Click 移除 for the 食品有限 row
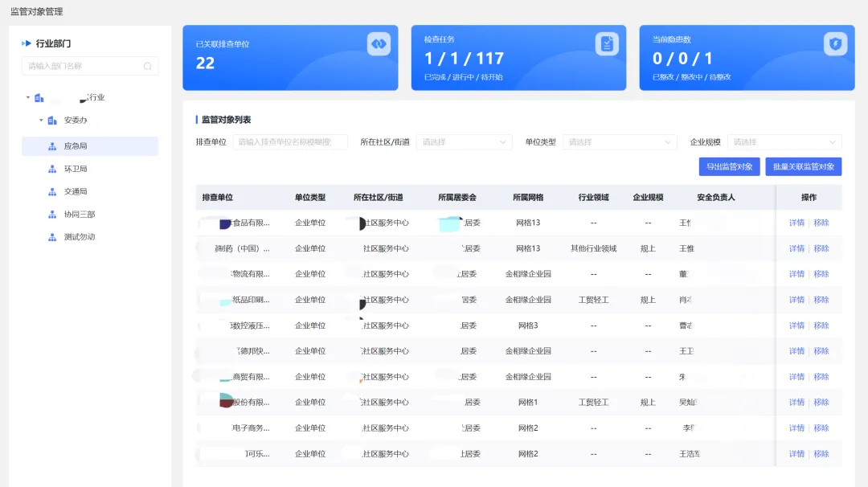 click(x=821, y=223)
